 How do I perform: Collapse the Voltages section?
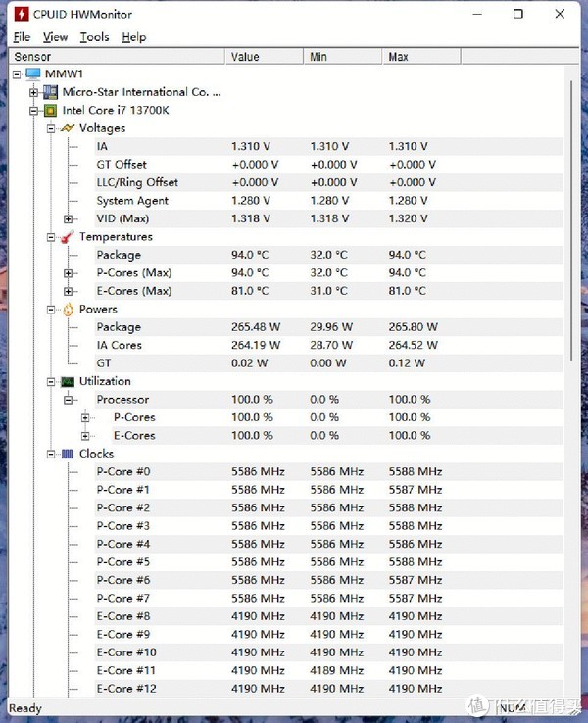(51, 128)
